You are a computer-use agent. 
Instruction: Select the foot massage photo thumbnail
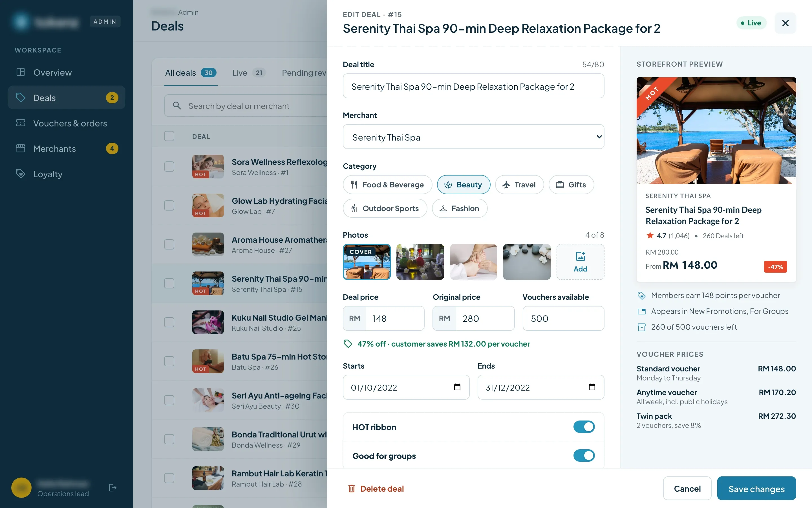[x=473, y=262]
